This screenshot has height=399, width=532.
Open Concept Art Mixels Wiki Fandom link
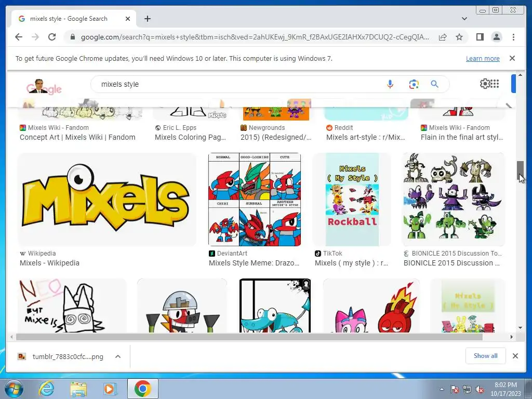pyautogui.click(x=77, y=137)
